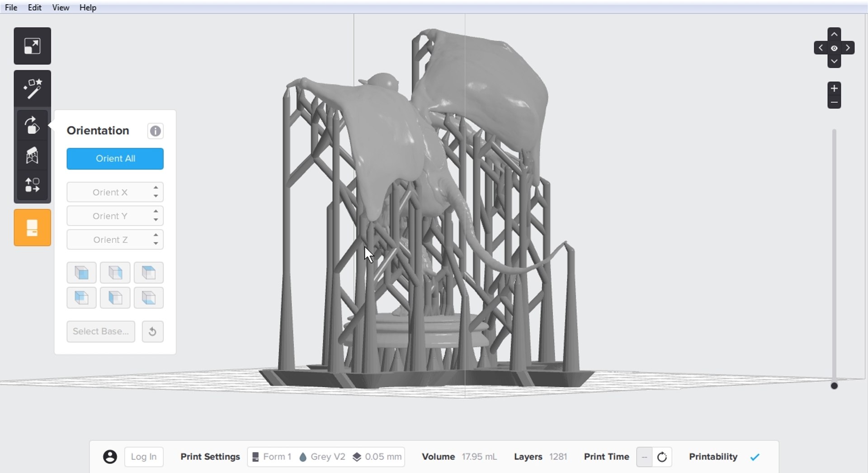Select the Orientation tool in sidebar
This screenshot has width=868, height=473.
[32, 125]
